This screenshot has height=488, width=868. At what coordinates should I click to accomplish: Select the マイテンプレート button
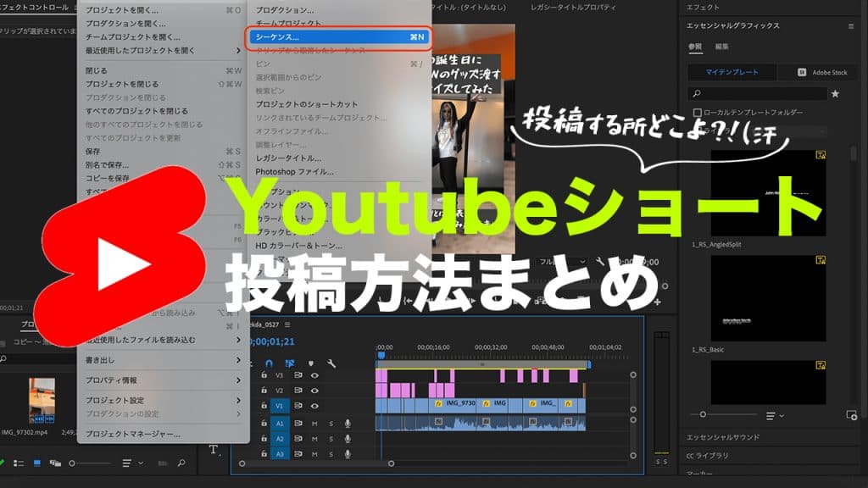pos(732,73)
